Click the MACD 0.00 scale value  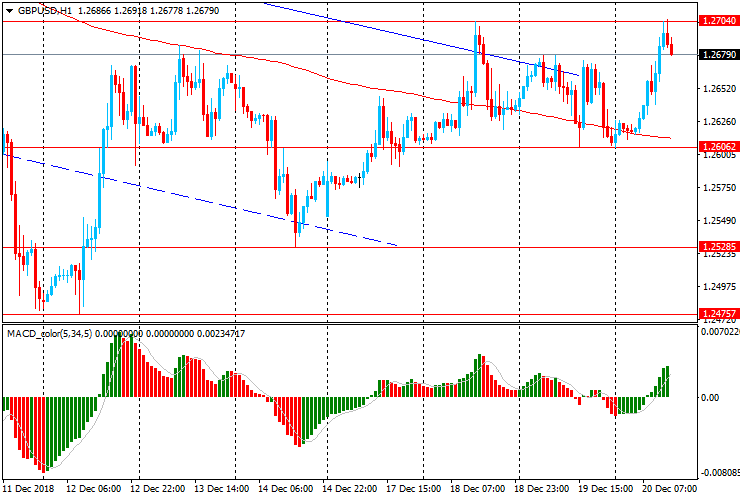pyautogui.click(x=710, y=398)
